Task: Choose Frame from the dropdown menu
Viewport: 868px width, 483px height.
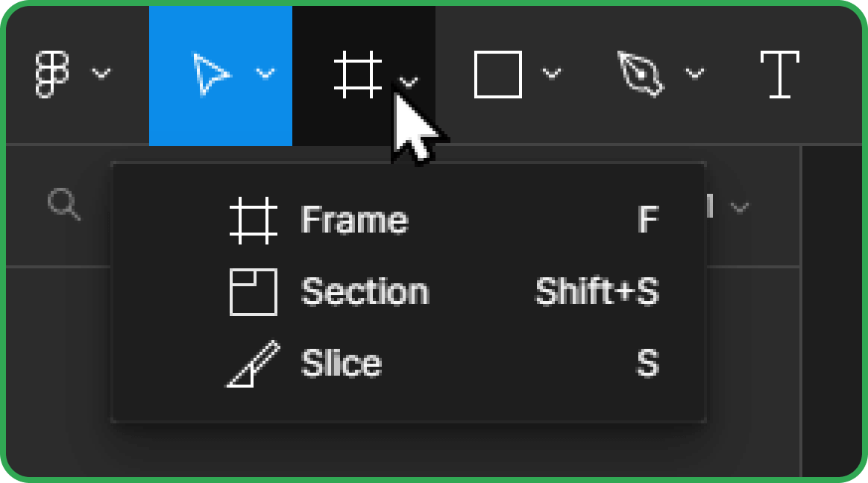Action: click(409, 220)
